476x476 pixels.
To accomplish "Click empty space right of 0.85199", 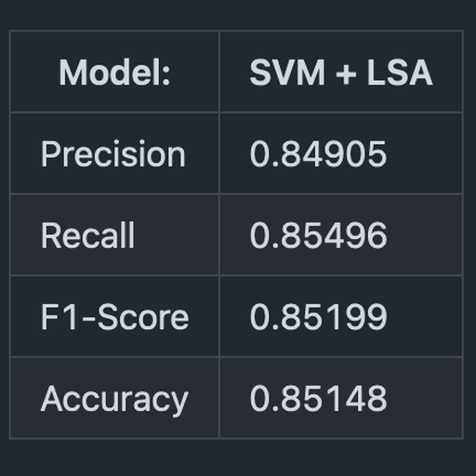I will tap(425, 317).
